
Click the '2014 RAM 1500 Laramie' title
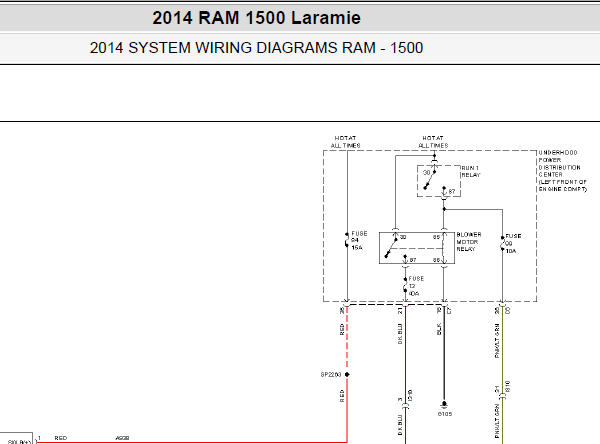(256, 18)
